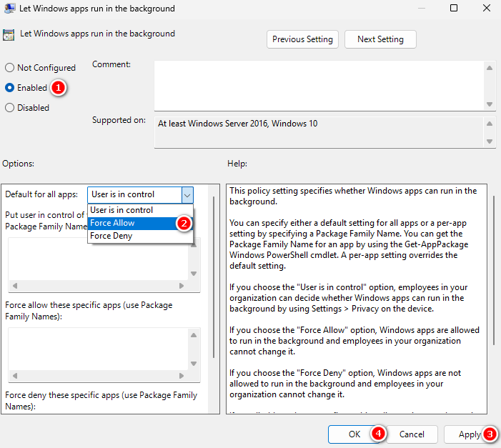Go to Previous Setting

tap(302, 39)
